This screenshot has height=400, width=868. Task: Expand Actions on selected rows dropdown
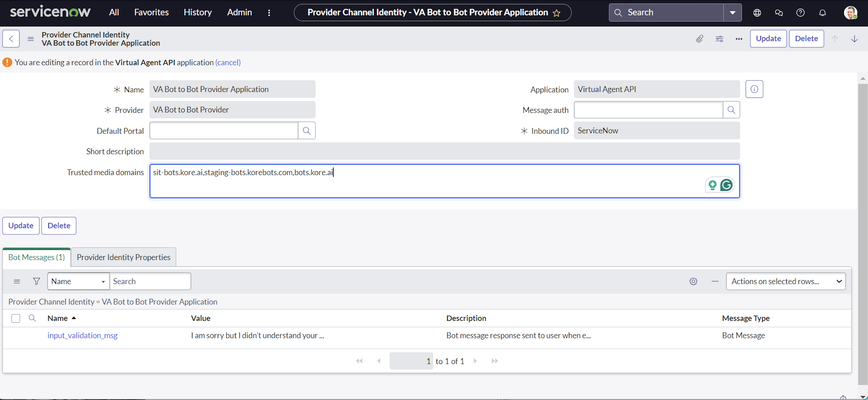pyautogui.click(x=785, y=281)
